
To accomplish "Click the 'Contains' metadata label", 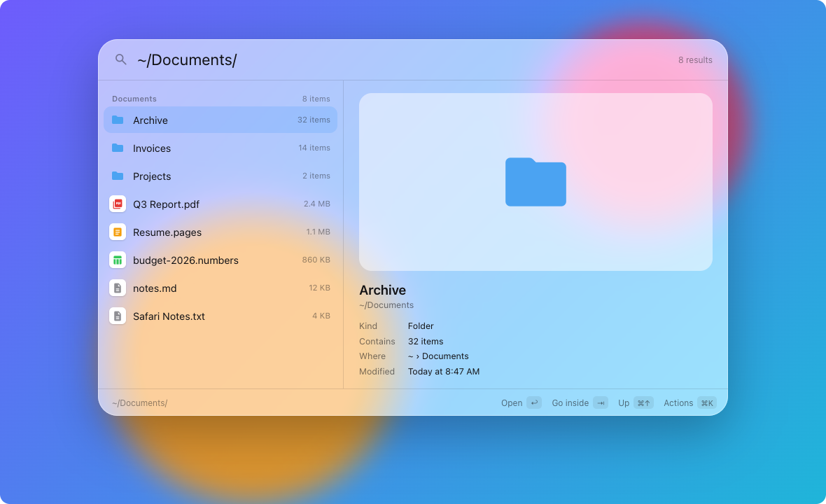I will (377, 342).
